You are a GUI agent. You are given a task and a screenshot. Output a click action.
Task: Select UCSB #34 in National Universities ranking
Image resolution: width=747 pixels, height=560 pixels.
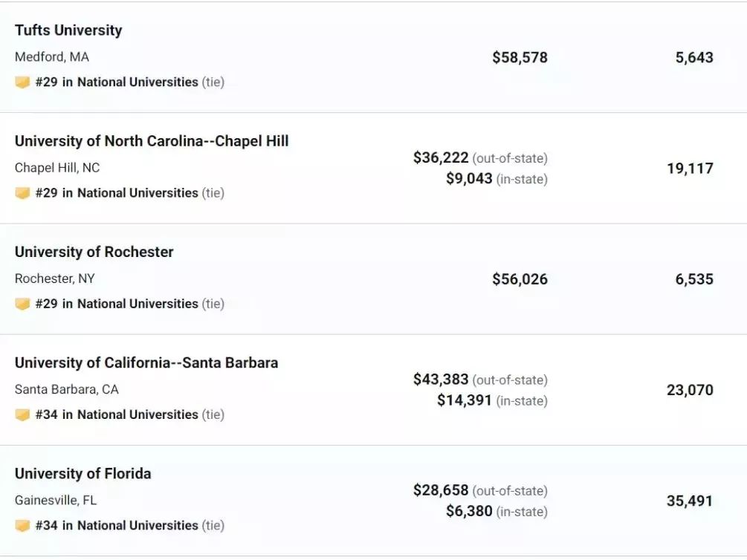tap(129, 414)
